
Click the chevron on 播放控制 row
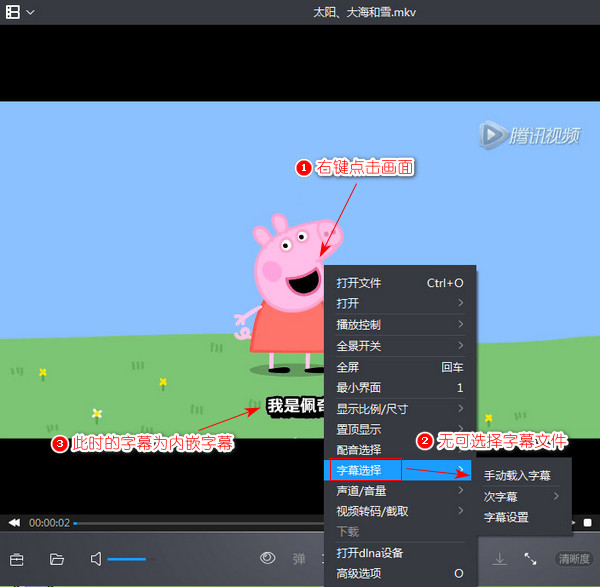tap(461, 324)
